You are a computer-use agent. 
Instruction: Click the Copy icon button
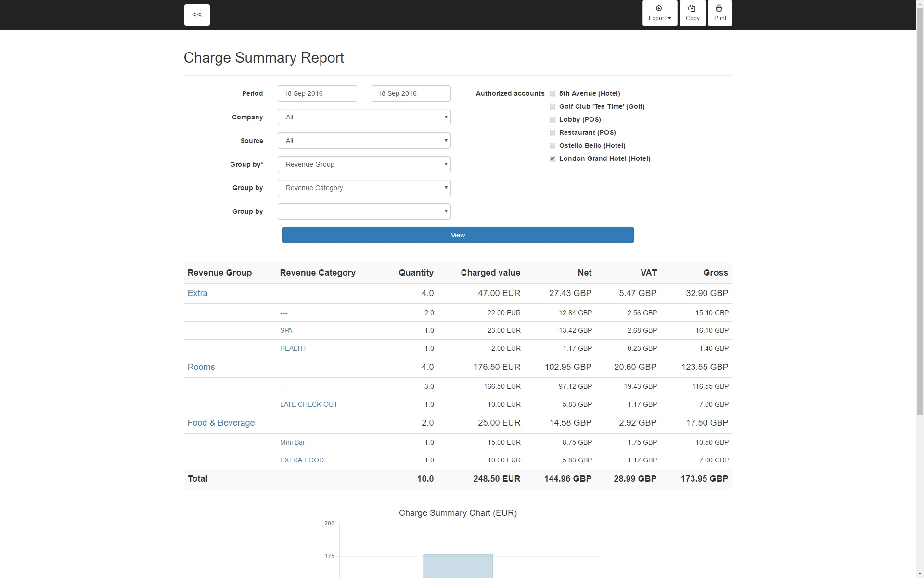(692, 13)
